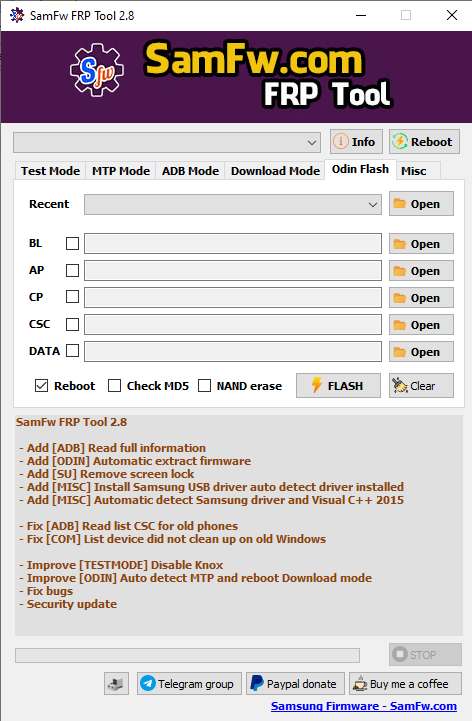Click the CSC file path field
The width and height of the screenshot is (472, 721).
click(x=233, y=325)
